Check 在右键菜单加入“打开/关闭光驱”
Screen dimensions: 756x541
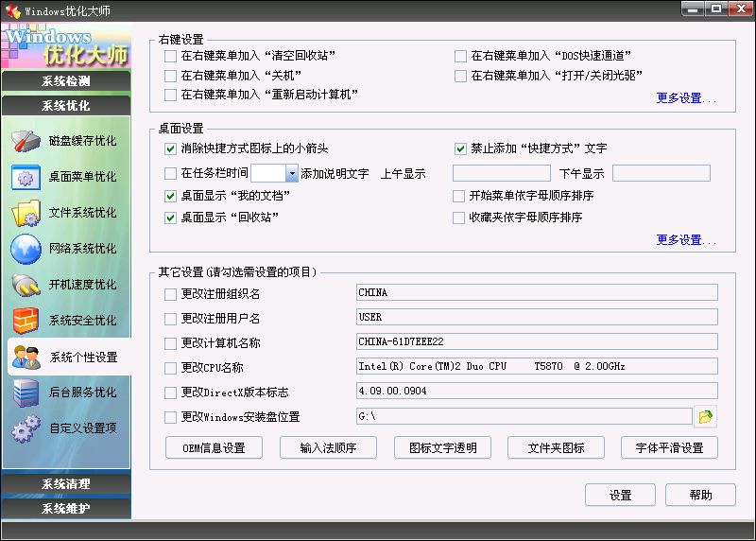pyautogui.click(x=460, y=76)
